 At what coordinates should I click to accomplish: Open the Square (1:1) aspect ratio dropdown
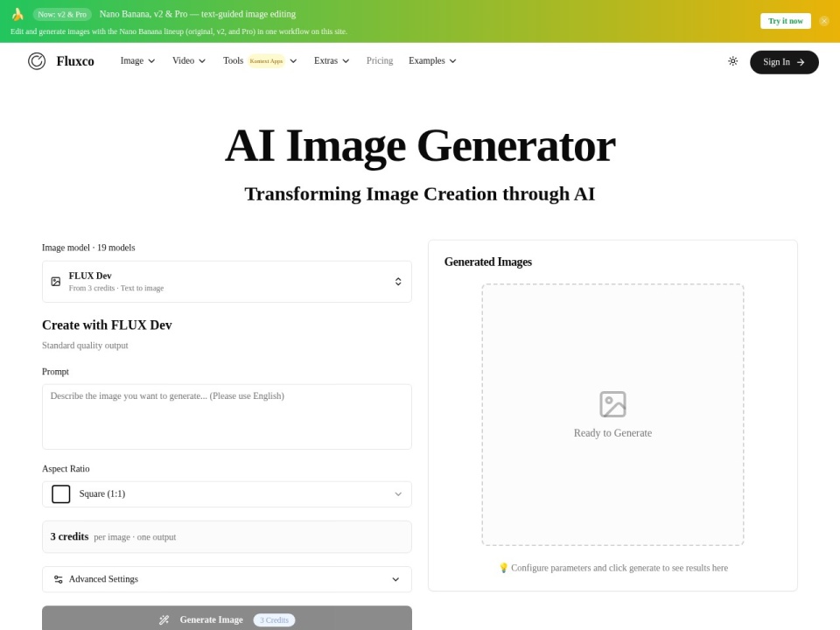[x=227, y=493]
